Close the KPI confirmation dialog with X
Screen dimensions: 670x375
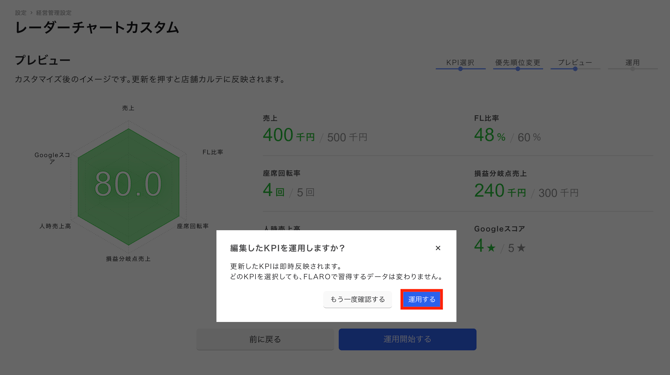tap(438, 248)
